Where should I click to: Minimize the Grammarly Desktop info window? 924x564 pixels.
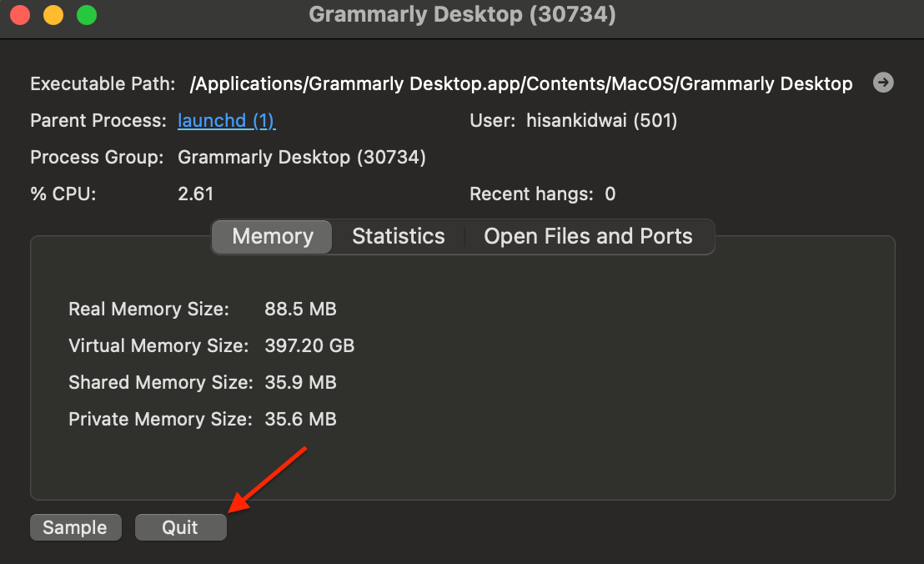click(53, 15)
